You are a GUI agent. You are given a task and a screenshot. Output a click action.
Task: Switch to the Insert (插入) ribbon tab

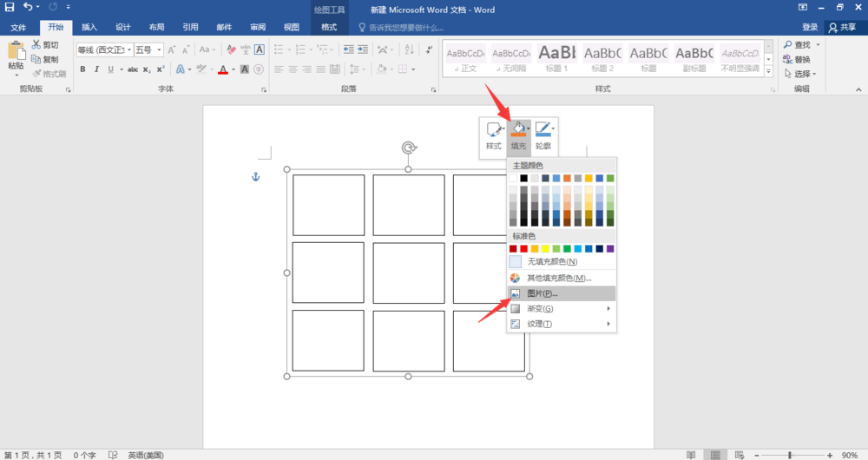point(89,28)
